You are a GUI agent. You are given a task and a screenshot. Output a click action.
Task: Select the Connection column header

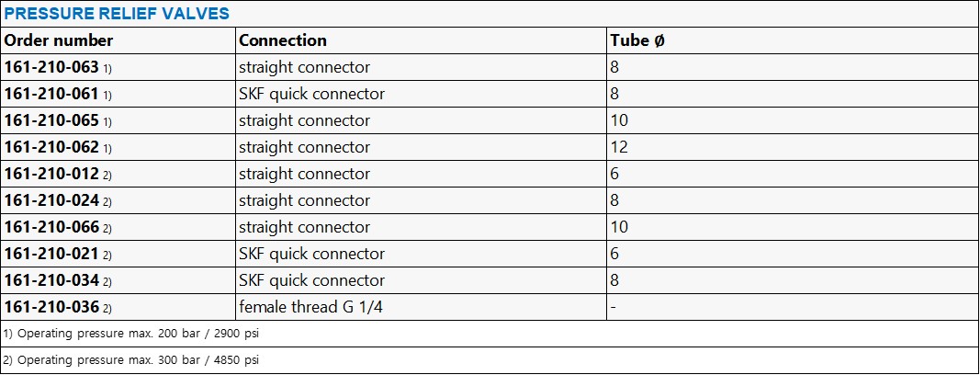(x=283, y=40)
